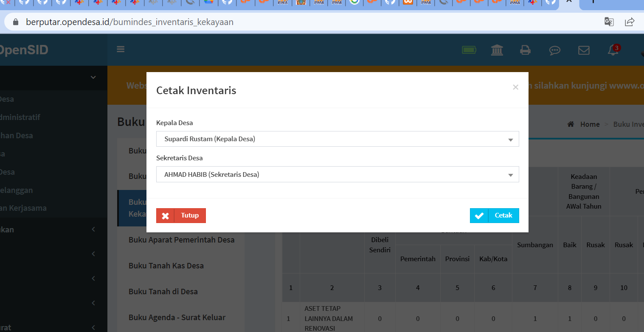
Task: Collapse the sidebar section with top chevron
Action: (x=93, y=78)
